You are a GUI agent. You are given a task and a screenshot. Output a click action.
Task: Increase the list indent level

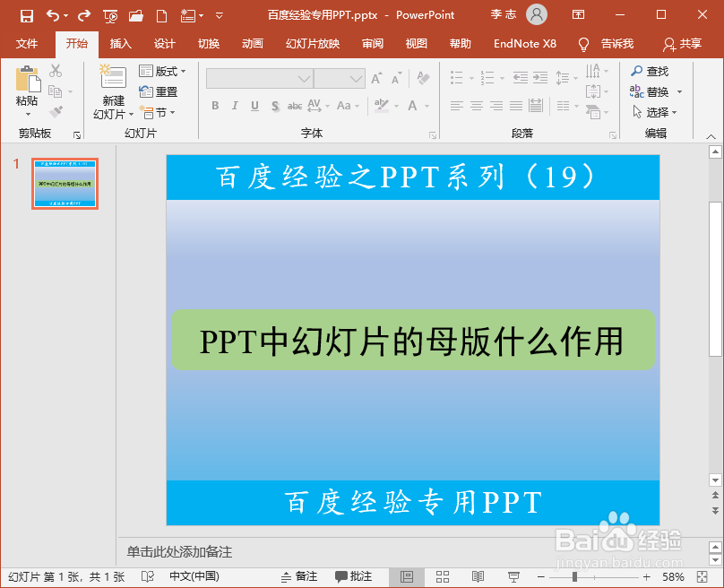pyautogui.click(x=540, y=77)
